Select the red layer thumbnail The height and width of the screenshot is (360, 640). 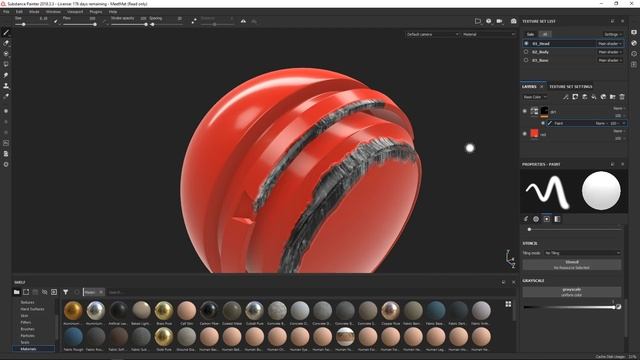click(534, 133)
